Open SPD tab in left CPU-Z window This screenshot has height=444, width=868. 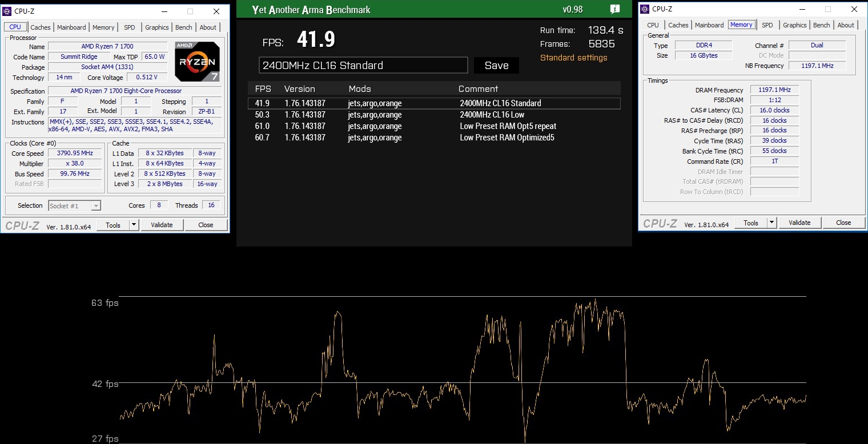click(130, 27)
